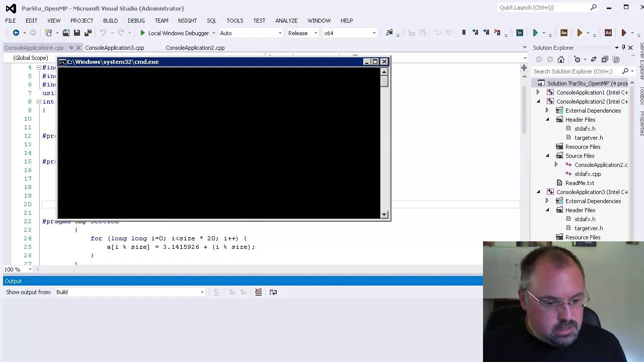Open the Server Explorer side tab

641,61
